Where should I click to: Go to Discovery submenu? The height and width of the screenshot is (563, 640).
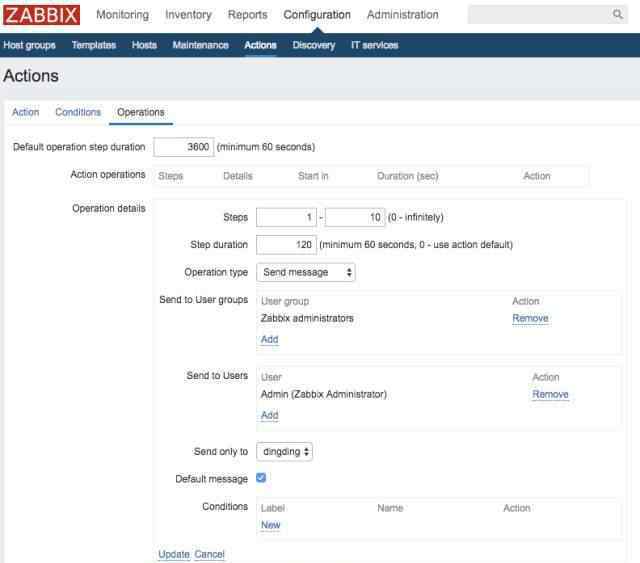point(313,45)
